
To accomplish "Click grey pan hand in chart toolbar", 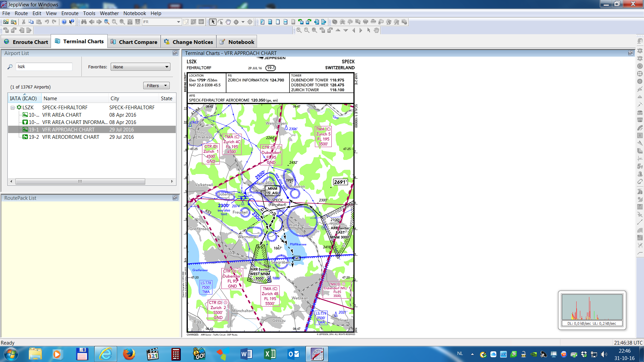I will (x=376, y=30).
